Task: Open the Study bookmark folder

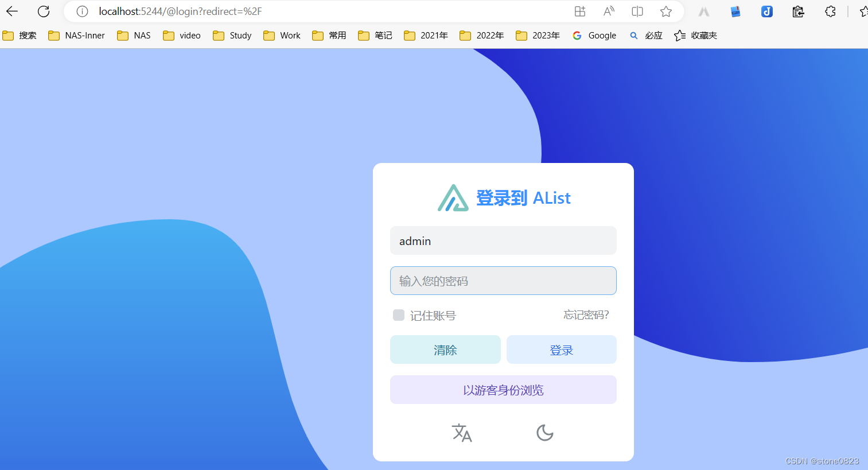Action: coord(232,36)
